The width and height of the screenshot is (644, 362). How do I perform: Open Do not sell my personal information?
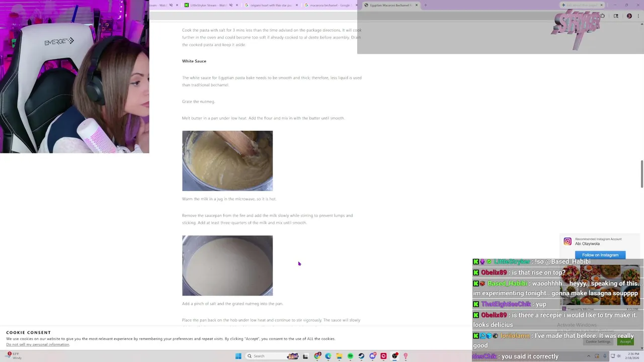click(38, 344)
